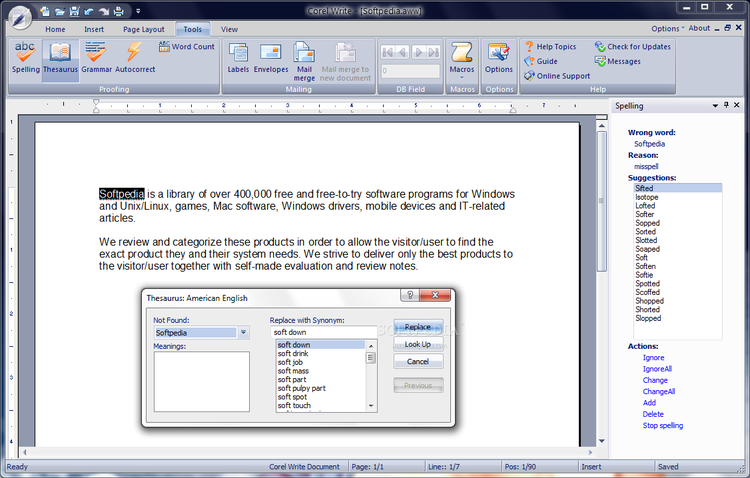Select the Tools ribbon tab
750x478 pixels.
(193, 29)
